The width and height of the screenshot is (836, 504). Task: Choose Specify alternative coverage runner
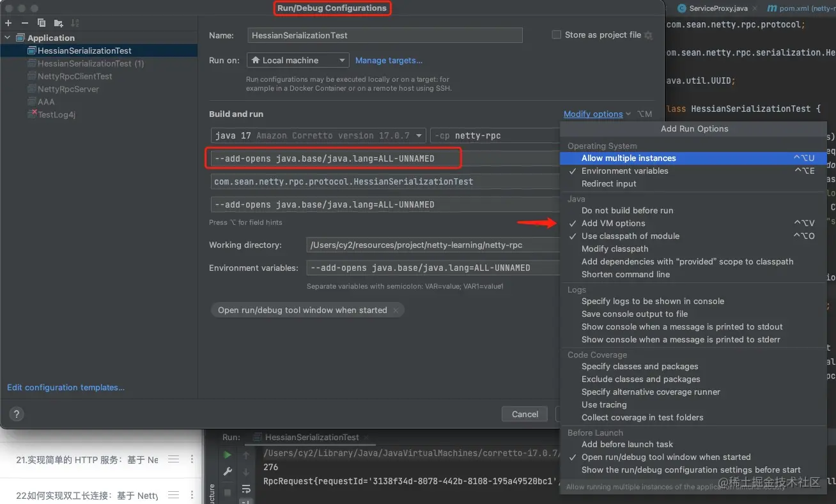pos(693,392)
